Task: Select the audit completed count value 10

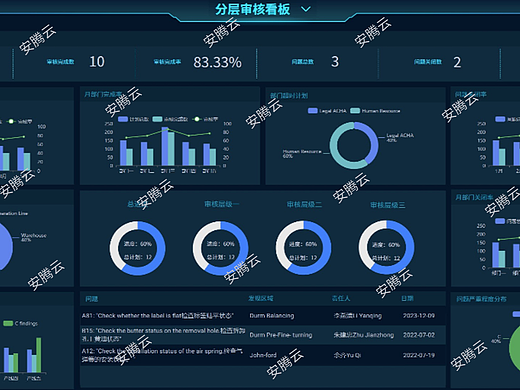Action: coord(97,62)
